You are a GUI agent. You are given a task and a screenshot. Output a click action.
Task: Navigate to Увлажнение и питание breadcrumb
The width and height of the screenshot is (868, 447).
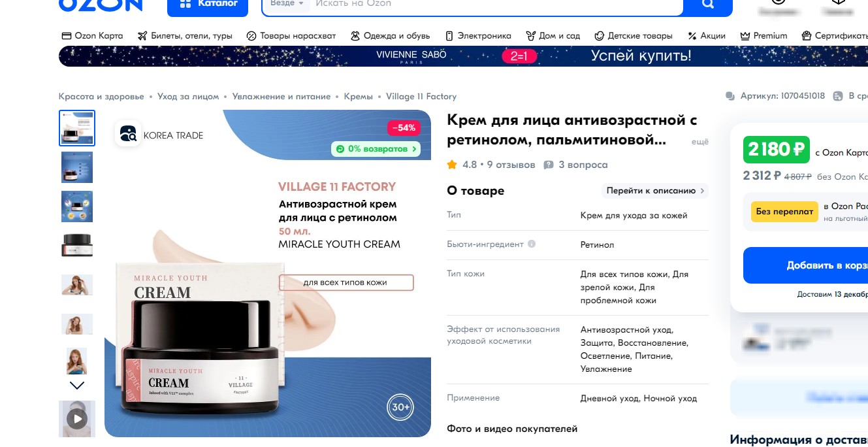281,96
